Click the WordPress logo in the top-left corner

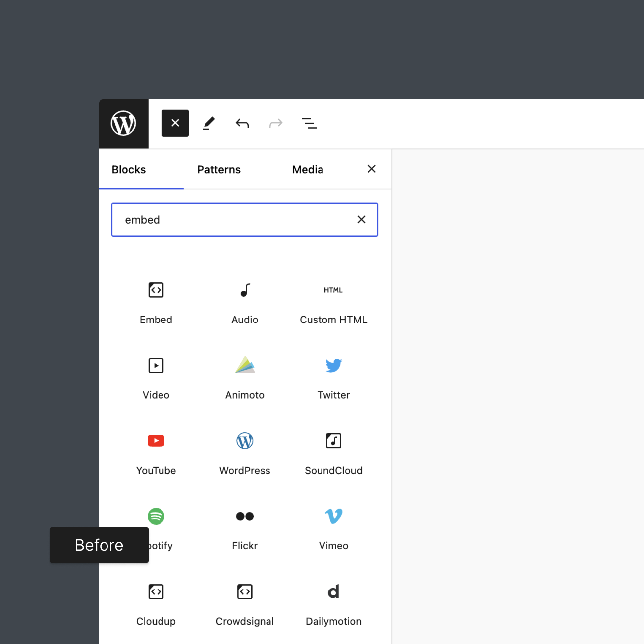coord(123,123)
